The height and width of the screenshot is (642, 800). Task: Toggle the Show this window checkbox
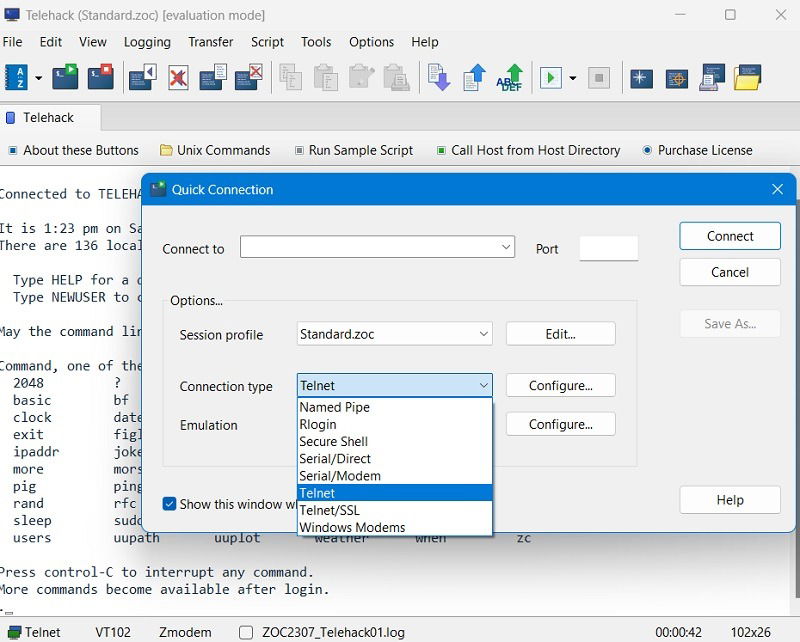169,504
